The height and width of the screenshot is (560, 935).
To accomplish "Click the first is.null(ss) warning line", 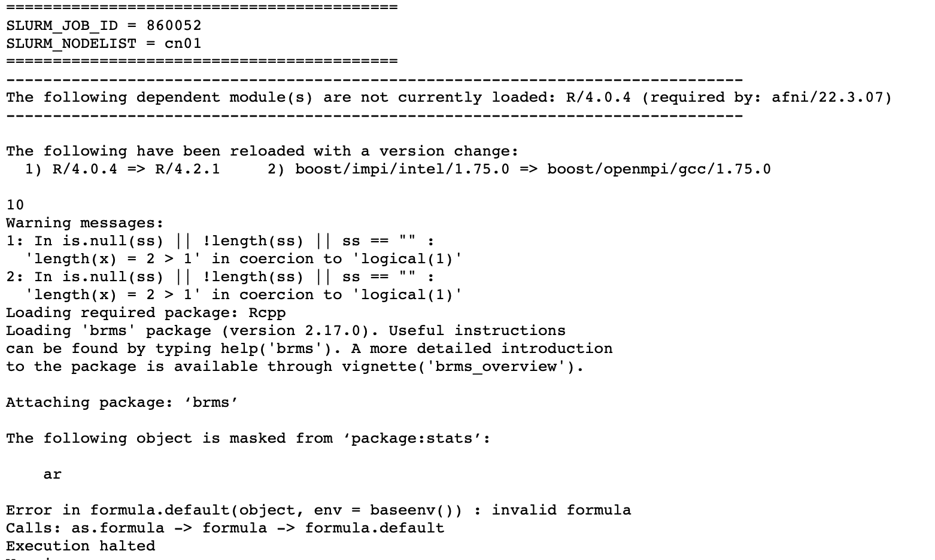I will pyautogui.click(x=220, y=241).
